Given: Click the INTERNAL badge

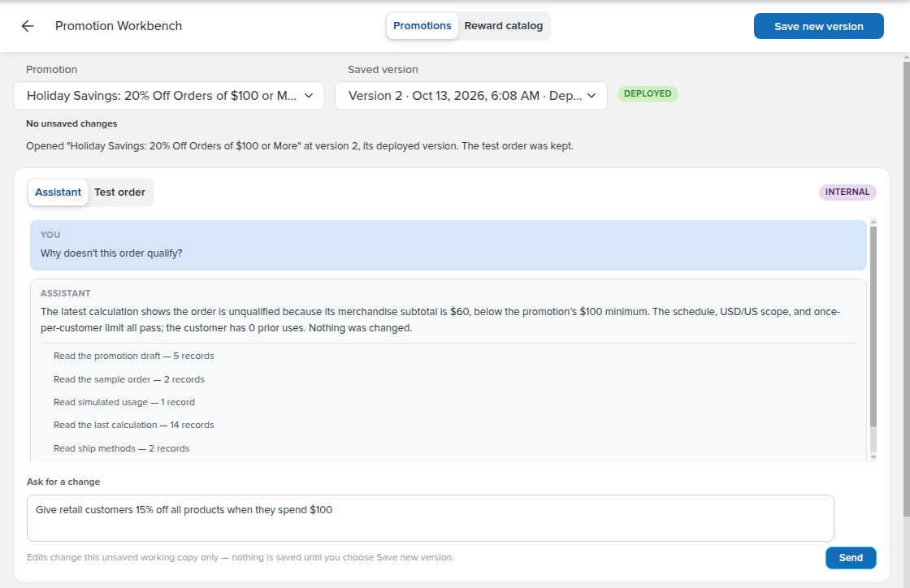Looking at the screenshot, I should 847,192.
